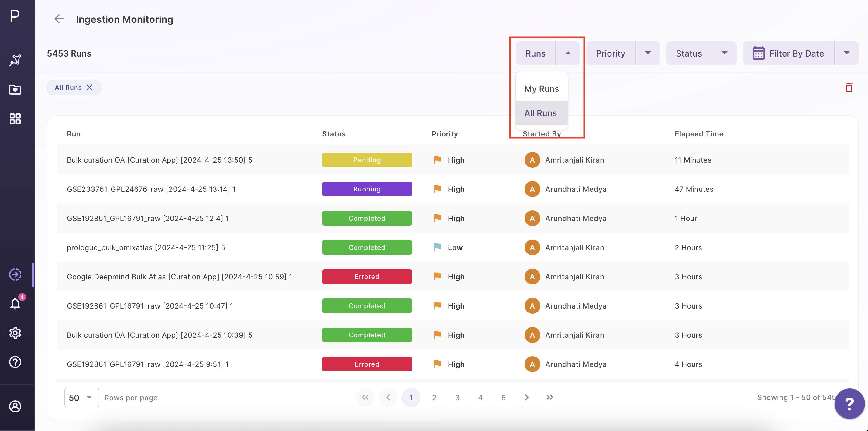Viewport: 868px width, 431px height.
Task: Remove the 'All Runs' filter tag
Action: 91,87
